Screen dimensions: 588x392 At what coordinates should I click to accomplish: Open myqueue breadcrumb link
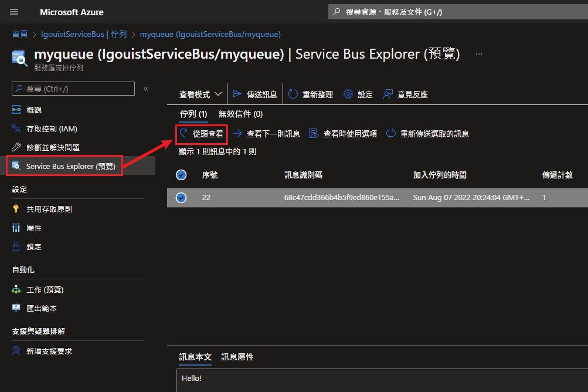(210, 34)
